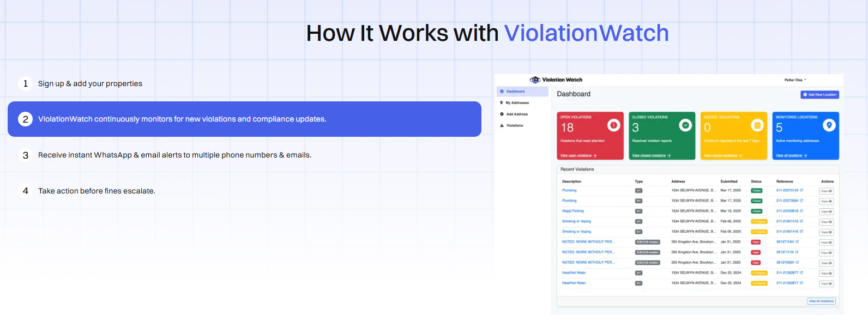Click View button in Illegal Parking row
This screenshot has width=868, height=327.
point(827,211)
